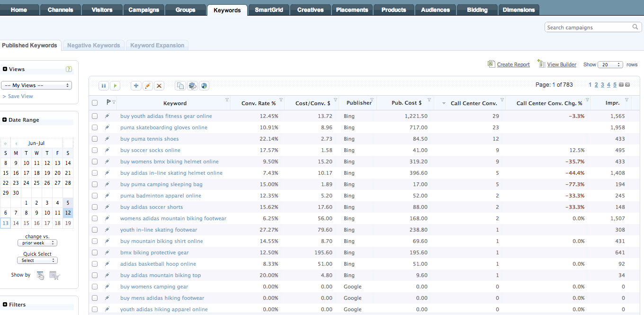Select July 5 in the calendar
This screenshot has height=315, width=644.
pos(68,203)
